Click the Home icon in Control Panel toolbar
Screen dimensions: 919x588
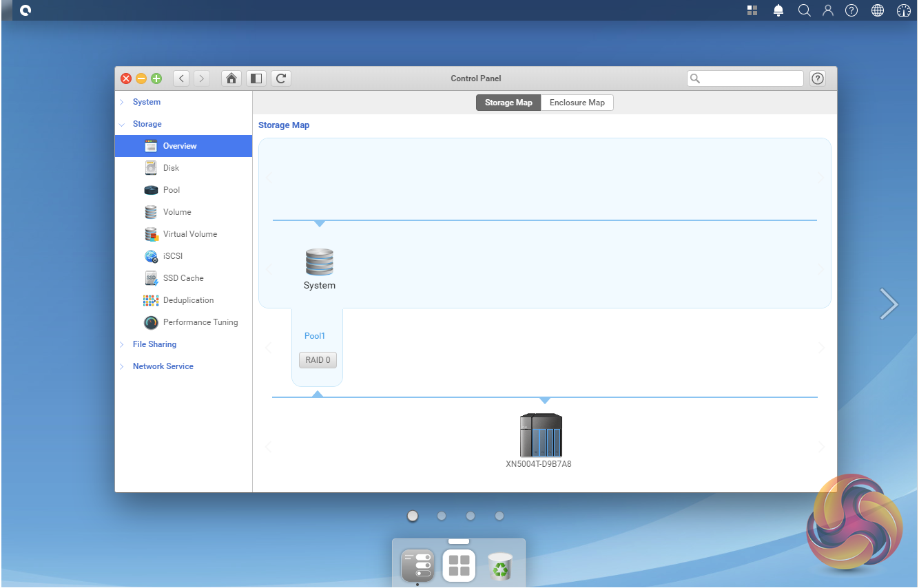(x=231, y=78)
